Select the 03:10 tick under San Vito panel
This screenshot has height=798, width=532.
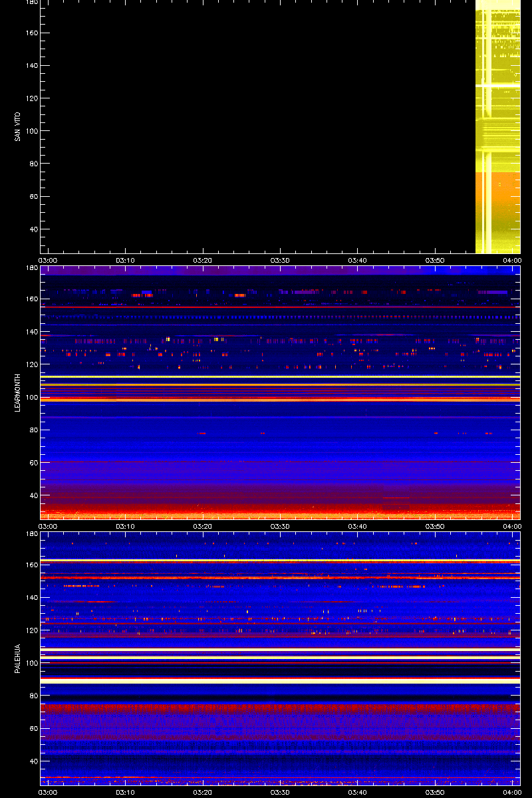[x=125, y=260]
